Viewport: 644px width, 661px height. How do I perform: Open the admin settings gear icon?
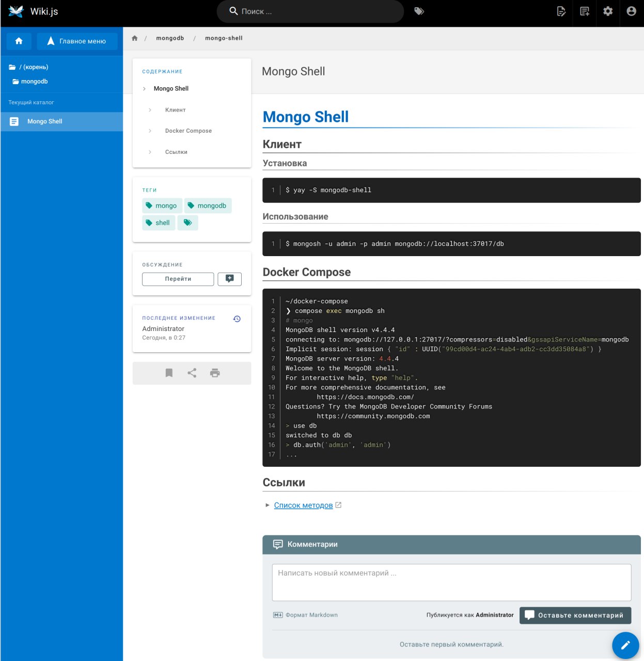coord(608,11)
